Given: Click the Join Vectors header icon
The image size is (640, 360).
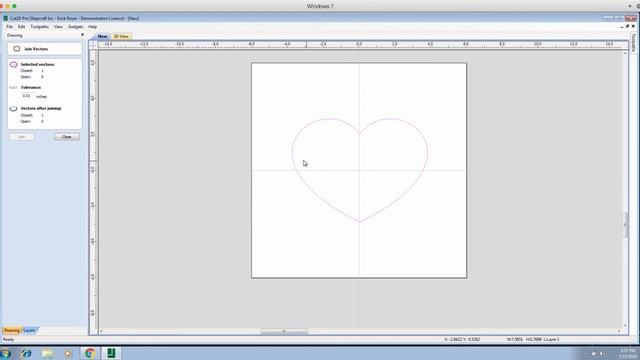Looking at the screenshot, I should point(17,49).
